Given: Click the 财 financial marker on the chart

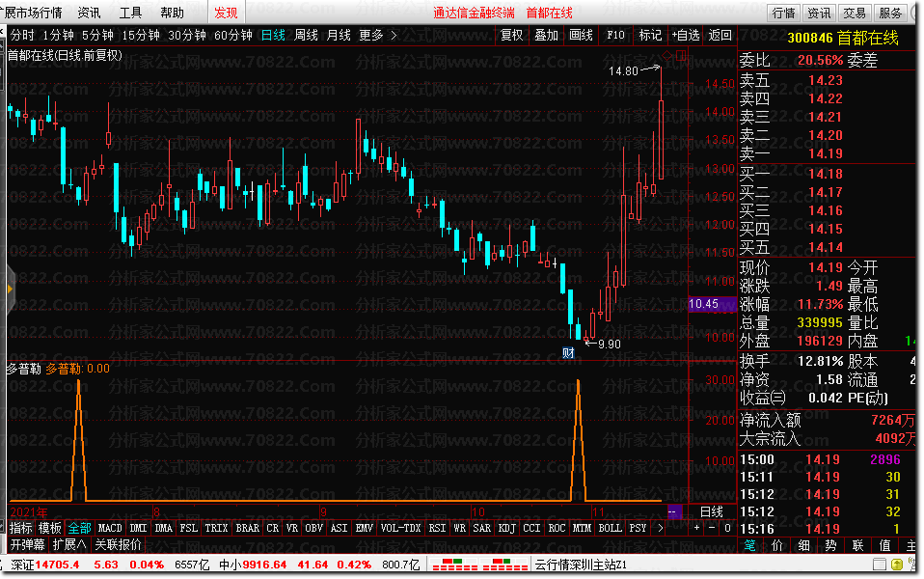Looking at the screenshot, I should (x=568, y=352).
